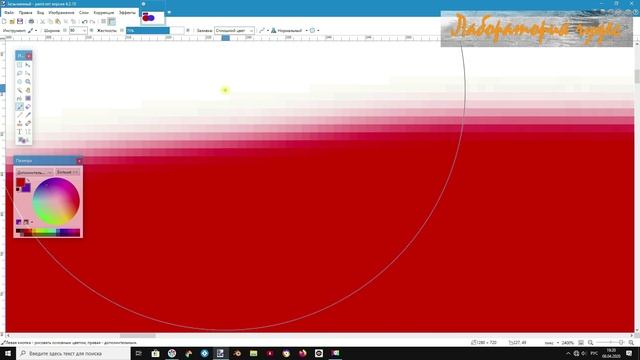The height and width of the screenshot is (360, 640).
Task: Select the Rectangle Select tool
Action: pyautogui.click(x=19, y=65)
